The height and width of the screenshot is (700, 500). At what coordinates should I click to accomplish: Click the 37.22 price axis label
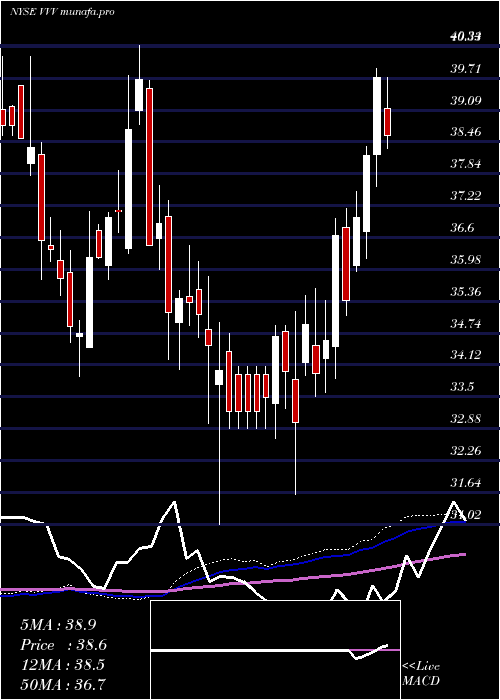[x=465, y=196]
